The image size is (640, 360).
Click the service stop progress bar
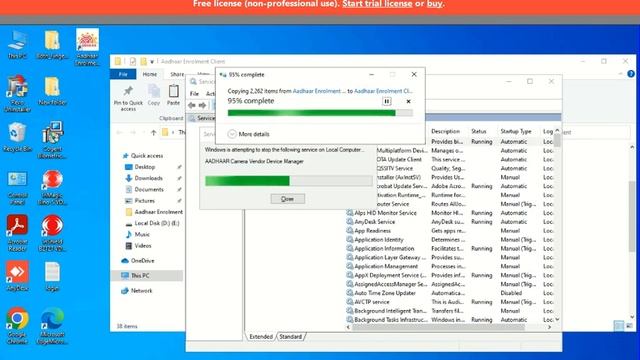pos(289,180)
